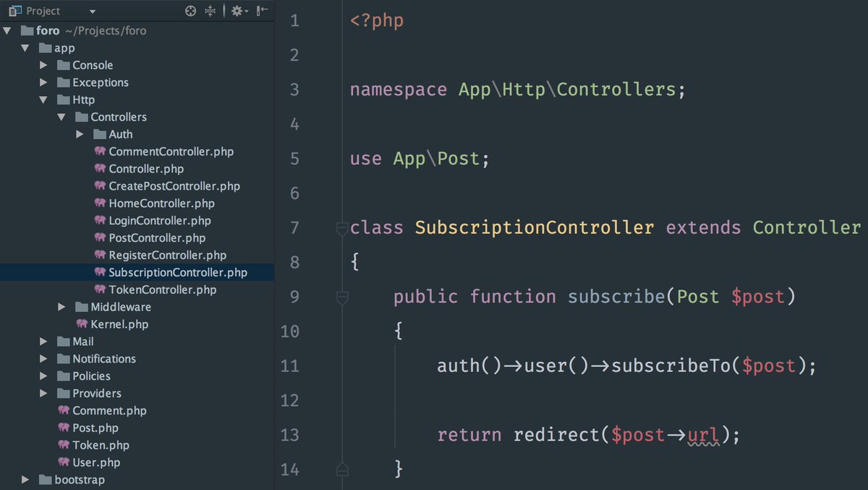The height and width of the screenshot is (490, 868).
Task: Click the Token.php file icon
Action: click(x=64, y=445)
